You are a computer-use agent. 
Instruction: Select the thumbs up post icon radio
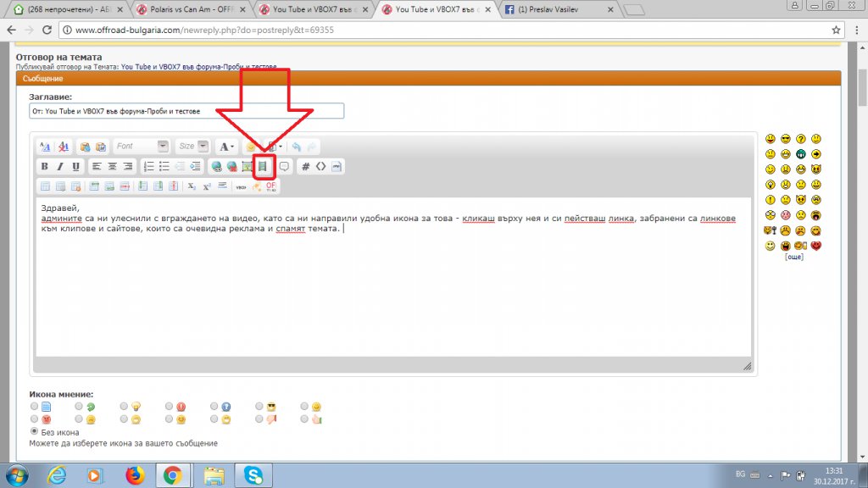coord(304,419)
